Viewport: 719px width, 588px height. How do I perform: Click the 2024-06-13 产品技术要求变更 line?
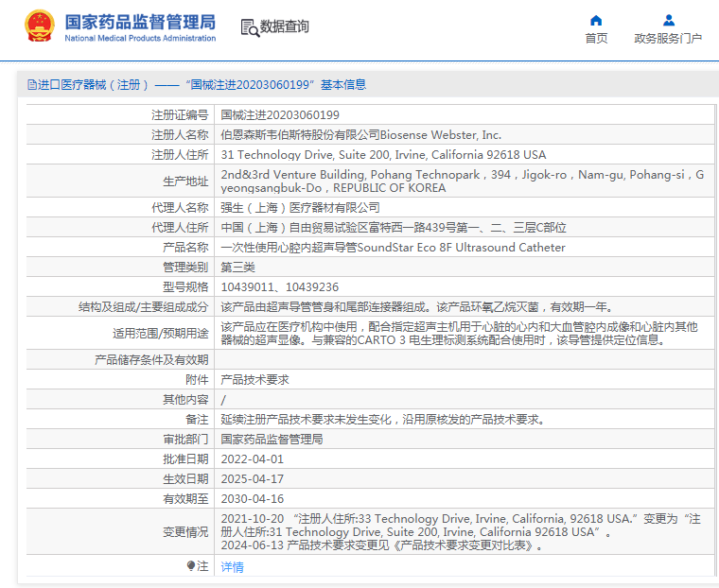coord(381,545)
